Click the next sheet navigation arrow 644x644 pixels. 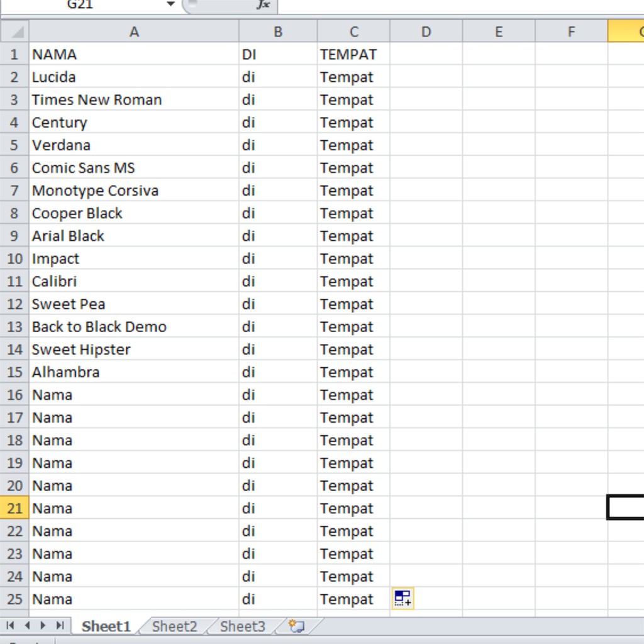click(43, 625)
